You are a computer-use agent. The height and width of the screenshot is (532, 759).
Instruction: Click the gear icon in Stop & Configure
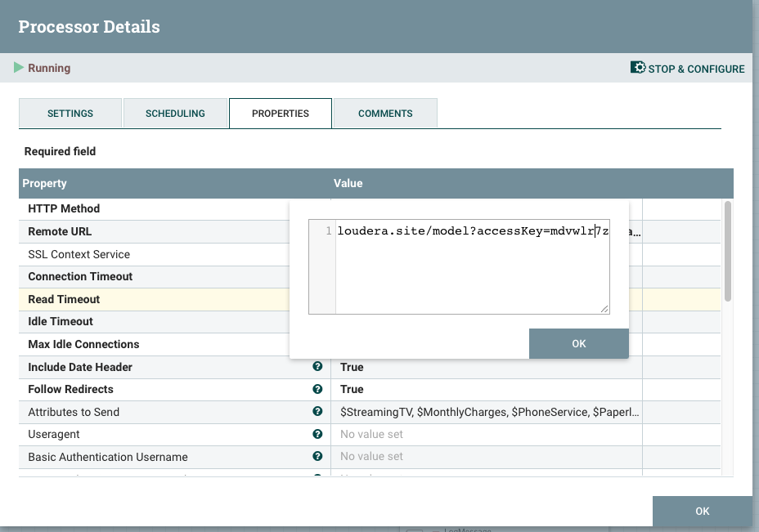coord(637,68)
